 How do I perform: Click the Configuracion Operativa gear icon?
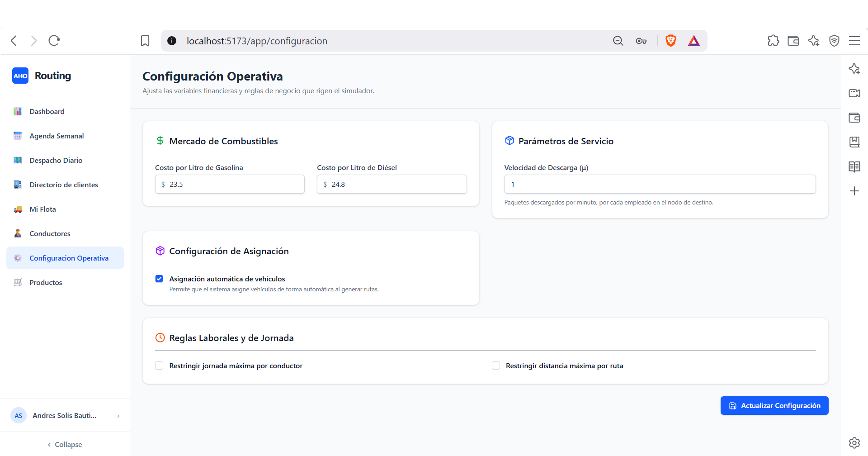[18, 258]
